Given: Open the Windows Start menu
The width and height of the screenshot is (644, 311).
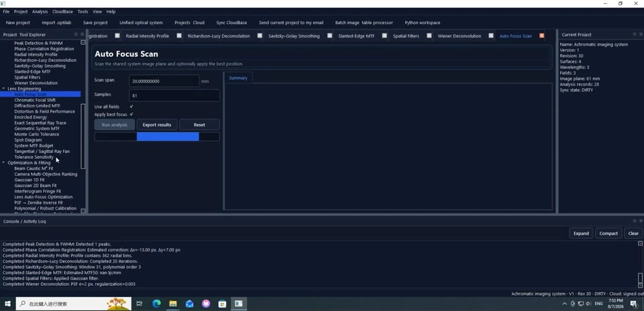Looking at the screenshot, I should pyautogui.click(x=7, y=304).
